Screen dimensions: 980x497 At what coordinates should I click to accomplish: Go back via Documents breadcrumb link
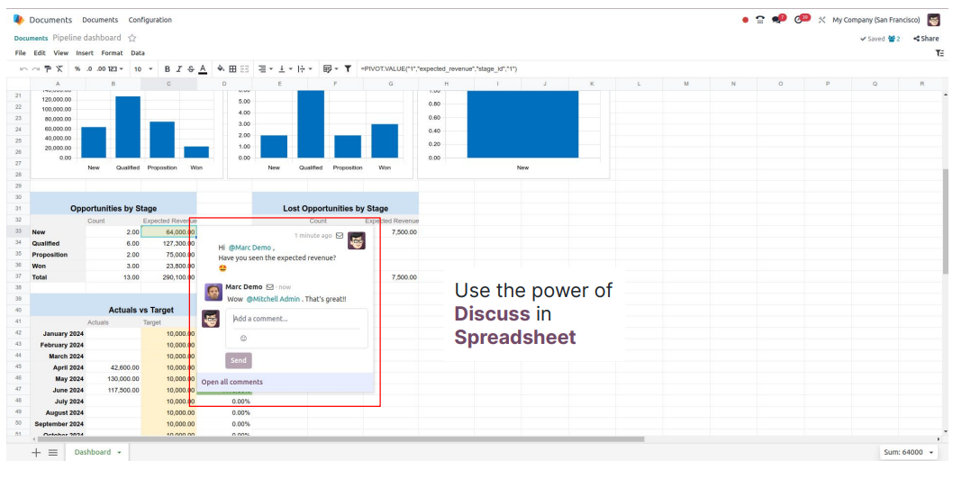pos(31,39)
